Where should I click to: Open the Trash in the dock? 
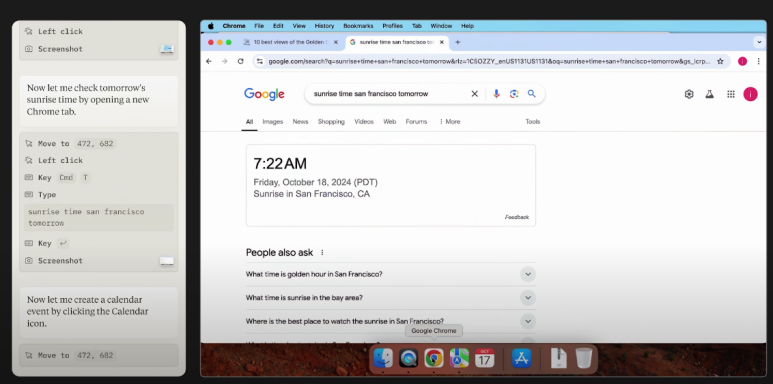tap(584, 358)
